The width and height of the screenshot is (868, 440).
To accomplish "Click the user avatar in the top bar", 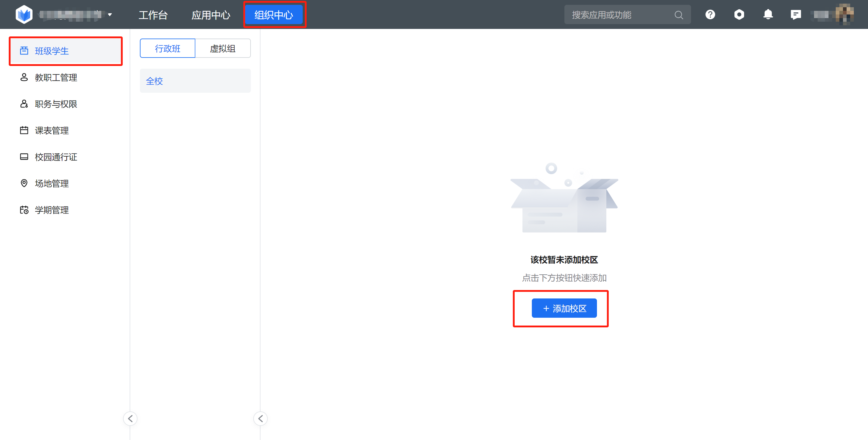I will [844, 14].
